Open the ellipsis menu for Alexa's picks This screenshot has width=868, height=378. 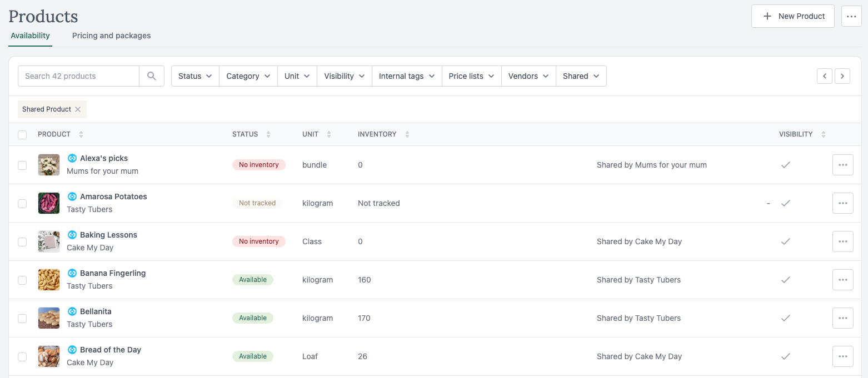[842, 165]
